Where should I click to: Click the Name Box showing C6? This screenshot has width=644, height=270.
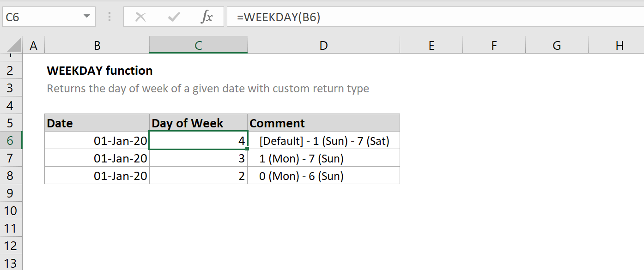pyautogui.click(x=42, y=18)
